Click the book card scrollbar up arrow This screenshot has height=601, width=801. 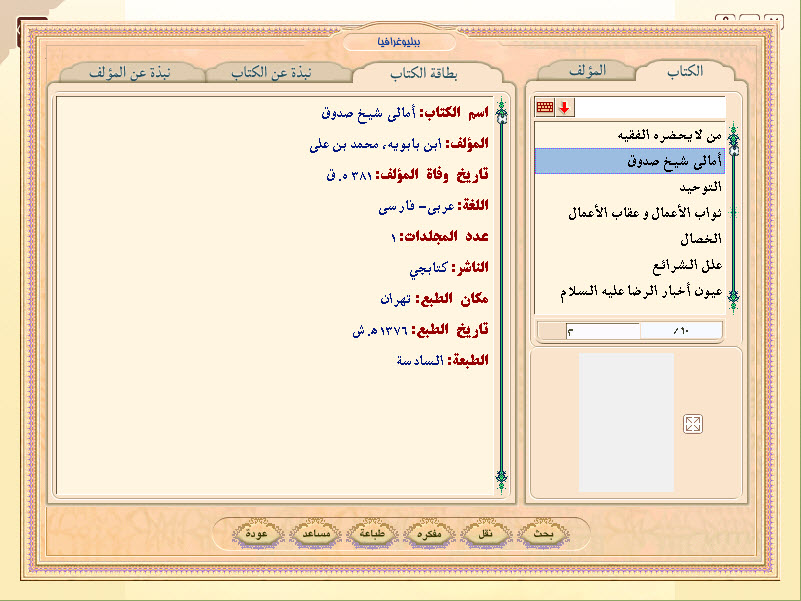click(x=502, y=108)
